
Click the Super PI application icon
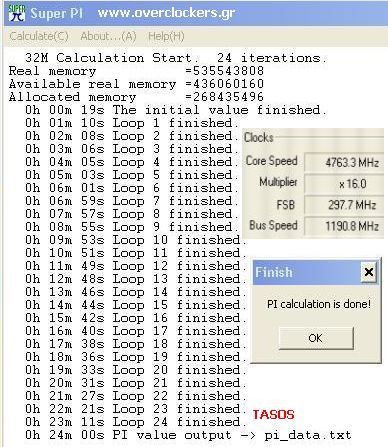coord(16,13)
